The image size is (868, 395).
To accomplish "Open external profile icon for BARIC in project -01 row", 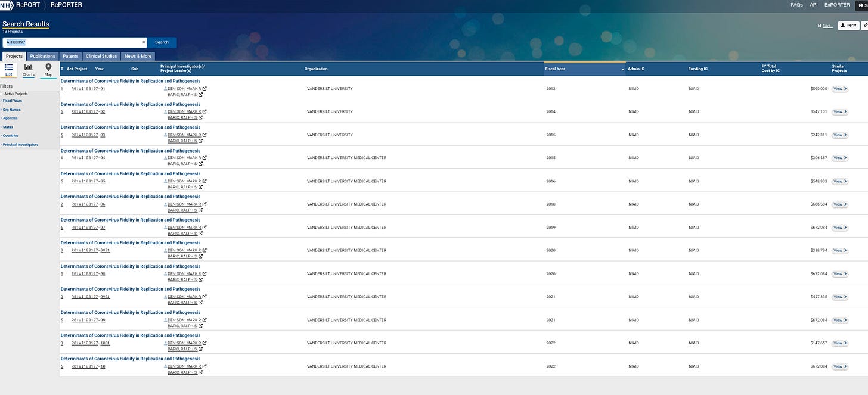I will point(200,94).
